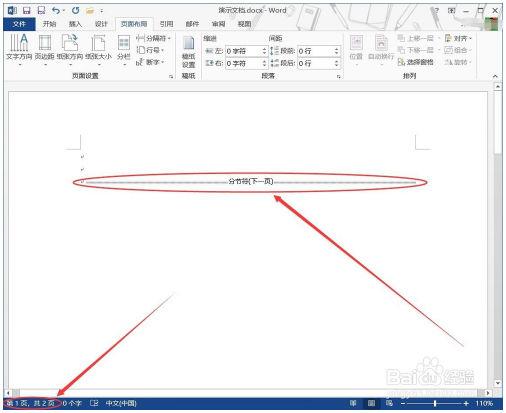Viewport: 506px width, 413px height.
Task: Click the Columns (分栏) icon
Action: tap(124, 49)
